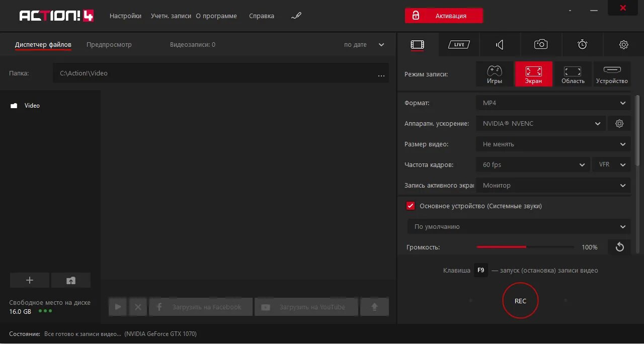Open hardware acceleration settings gear
The width and height of the screenshot is (644, 344).
coord(619,123)
